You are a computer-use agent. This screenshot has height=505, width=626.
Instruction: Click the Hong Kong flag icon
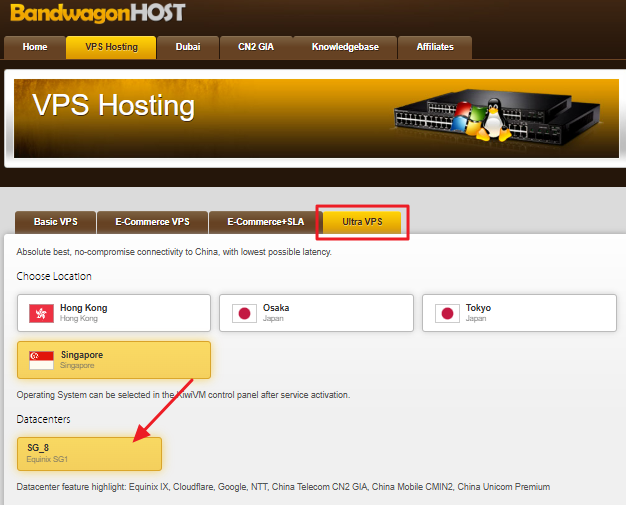pyautogui.click(x=41, y=313)
